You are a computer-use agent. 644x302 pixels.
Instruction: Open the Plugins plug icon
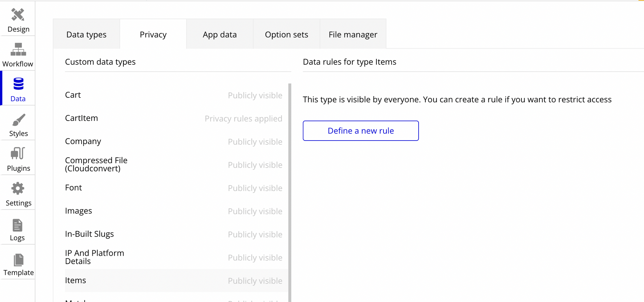point(18,153)
